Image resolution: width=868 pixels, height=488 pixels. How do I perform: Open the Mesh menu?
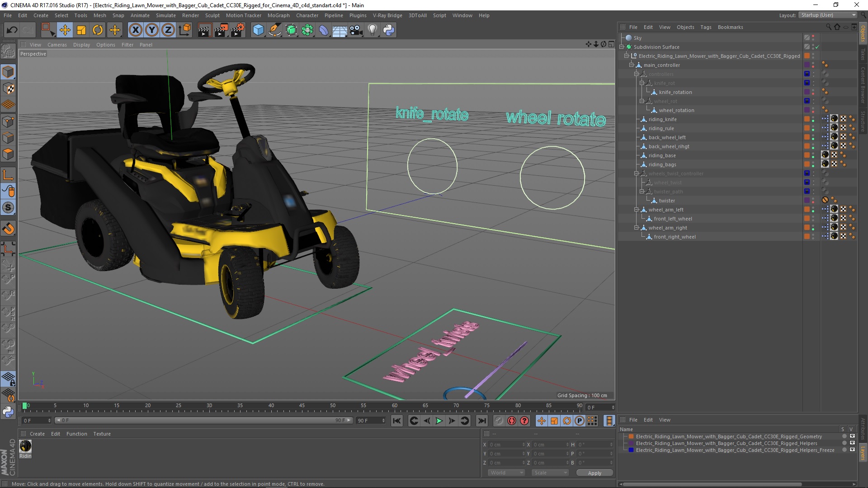(99, 15)
